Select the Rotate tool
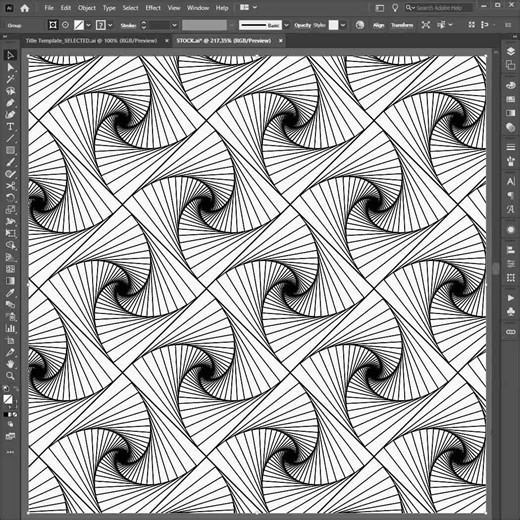Viewport: 520px width, 520px height. 10,198
